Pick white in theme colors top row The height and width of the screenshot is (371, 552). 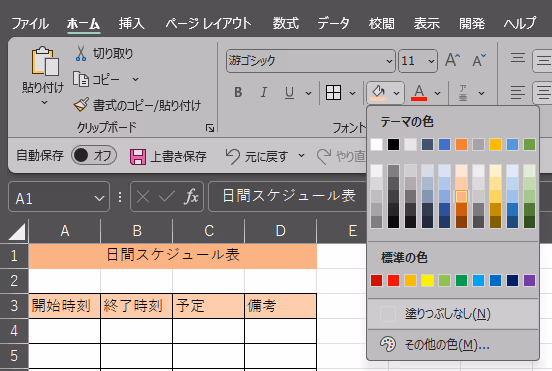pyautogui.click(x=376, y=144)
